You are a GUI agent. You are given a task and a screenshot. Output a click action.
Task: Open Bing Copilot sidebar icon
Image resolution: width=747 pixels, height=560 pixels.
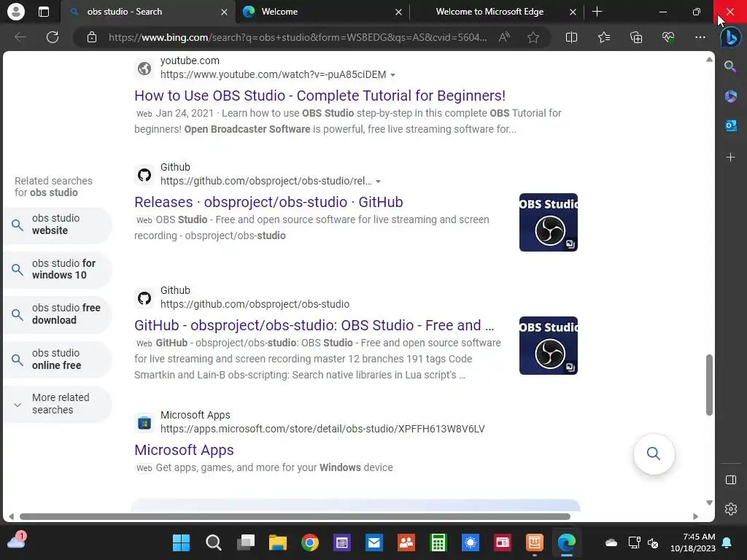tap(731, 38)
